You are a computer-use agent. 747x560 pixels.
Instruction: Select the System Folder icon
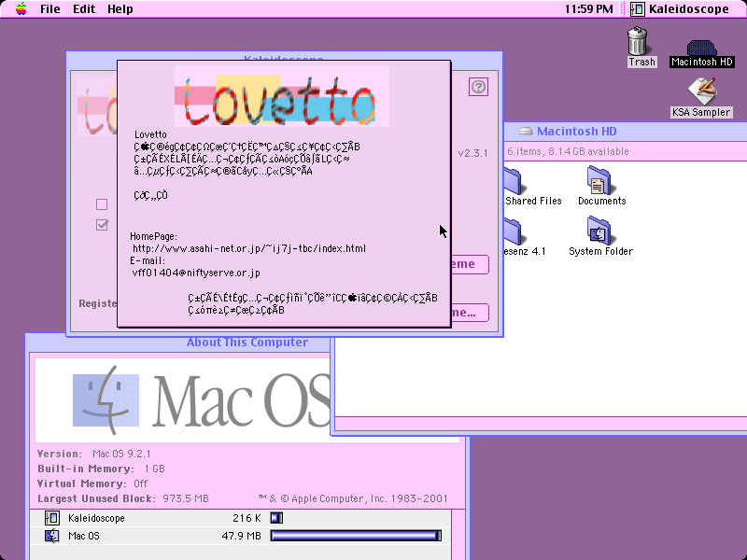(x=600, y=236)
